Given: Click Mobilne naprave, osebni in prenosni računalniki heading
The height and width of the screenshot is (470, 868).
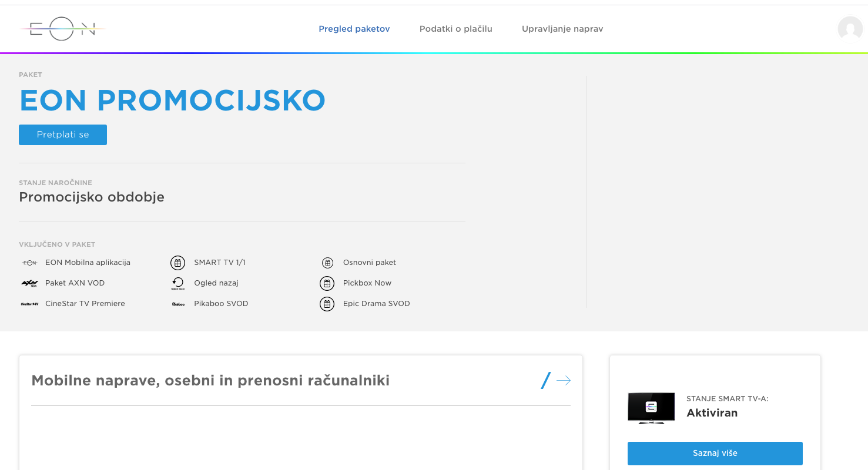Looking at the screenshot, I should (210, 381).
